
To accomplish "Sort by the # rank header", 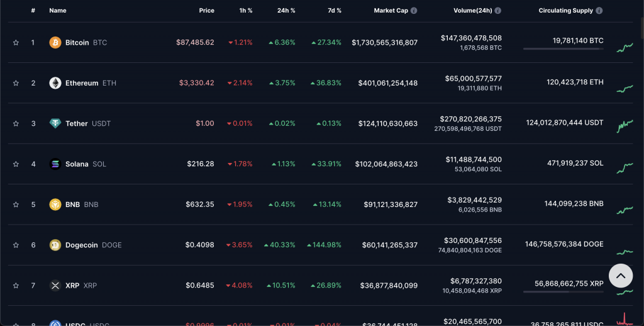I will pyautogui.click(x=33, y=11).
